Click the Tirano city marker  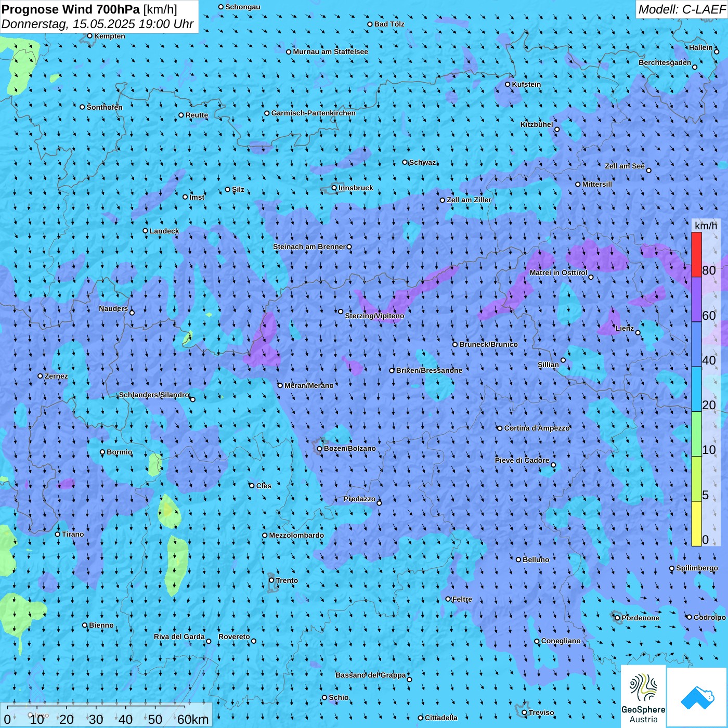tap(58, 534)
